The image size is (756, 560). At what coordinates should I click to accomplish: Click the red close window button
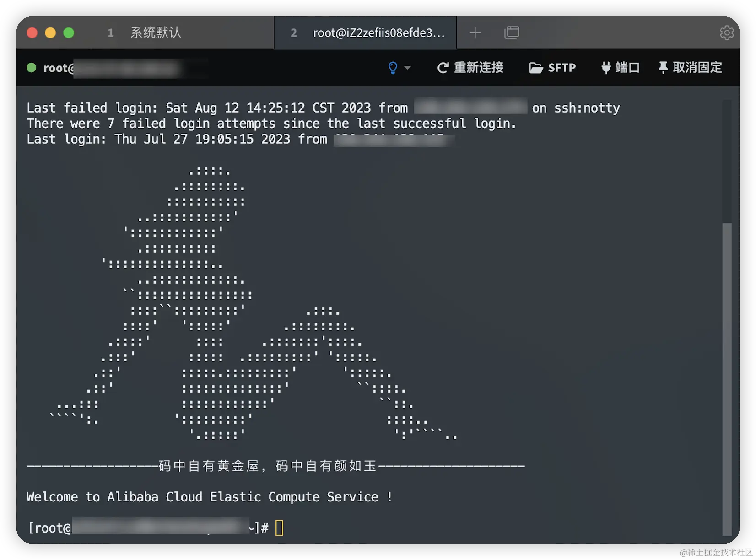32,32
